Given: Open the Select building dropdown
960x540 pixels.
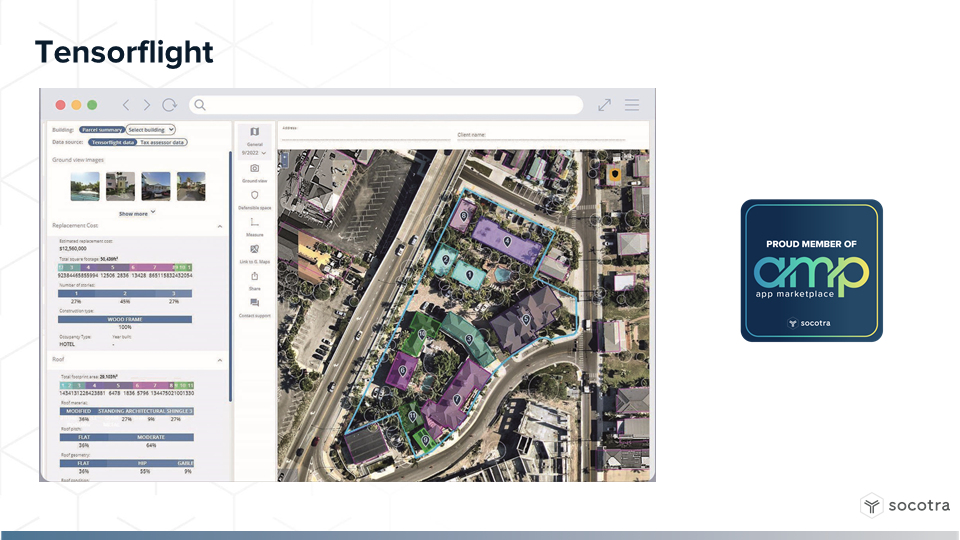Looking at the screenshot, I should pyautogui.click(x=151, y=130).
